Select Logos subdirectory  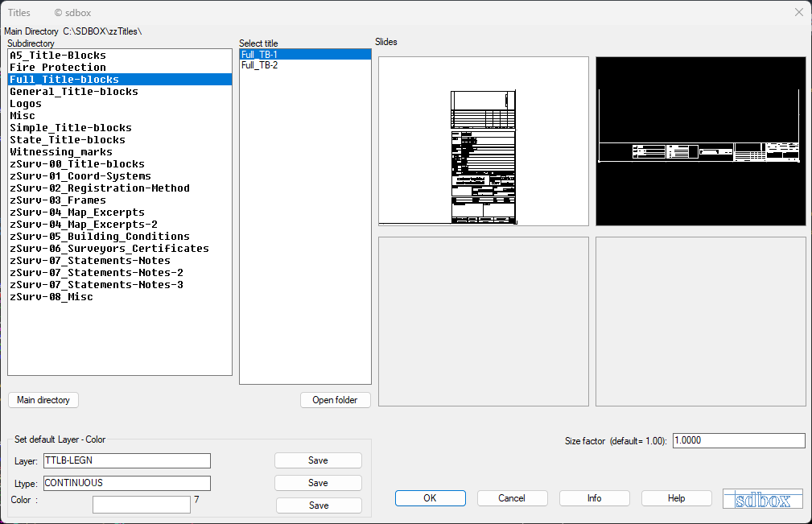click(x=120, y=104)
